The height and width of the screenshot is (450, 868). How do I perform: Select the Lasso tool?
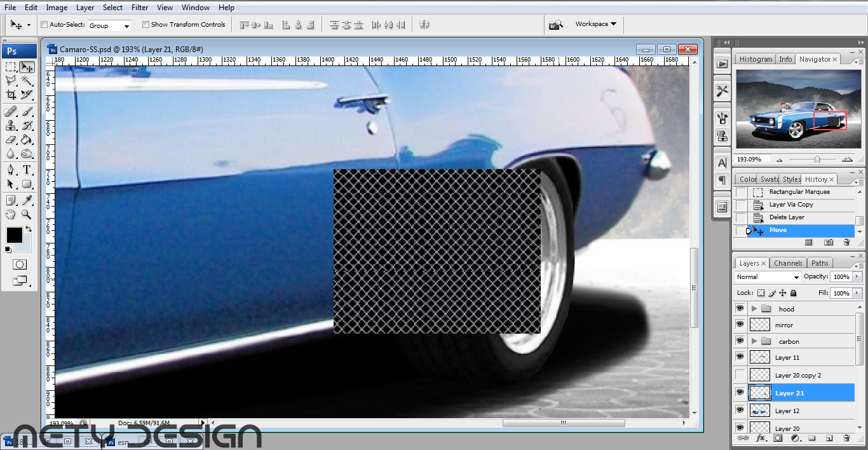[x=11, y=81]
